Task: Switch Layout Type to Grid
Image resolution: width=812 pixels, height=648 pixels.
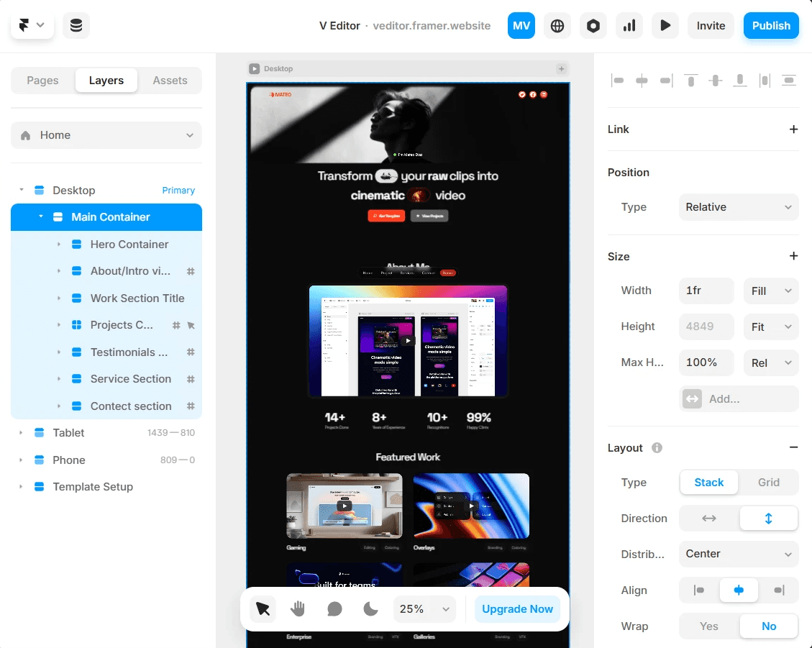Action: coord(769,482)
